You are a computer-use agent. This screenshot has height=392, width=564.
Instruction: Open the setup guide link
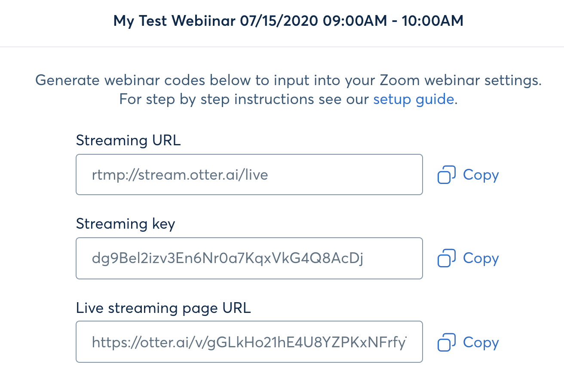413,99
